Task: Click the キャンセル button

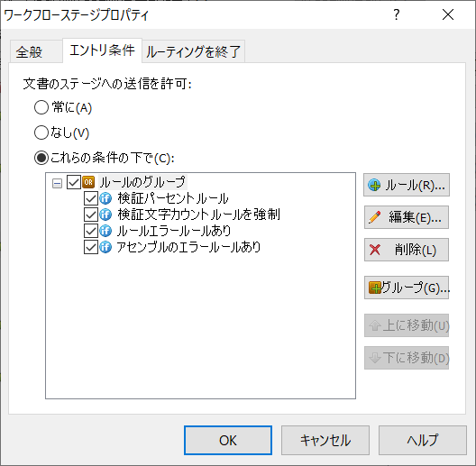Action: point(325,440)
